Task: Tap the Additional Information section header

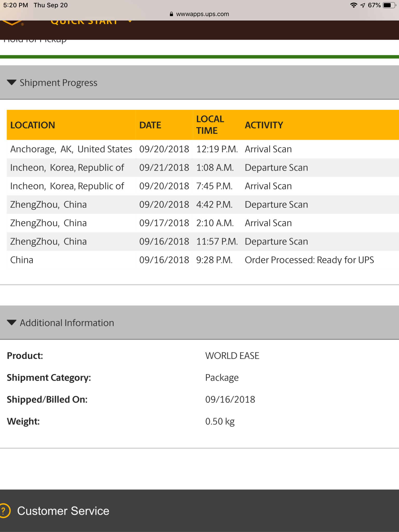Action: (x=199, y=322)
